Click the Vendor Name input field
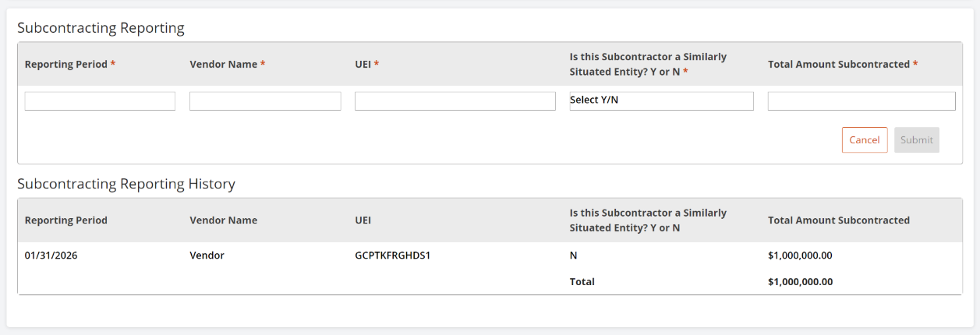The height and width of the screenshot is (335, 980). tap(265, 101)
